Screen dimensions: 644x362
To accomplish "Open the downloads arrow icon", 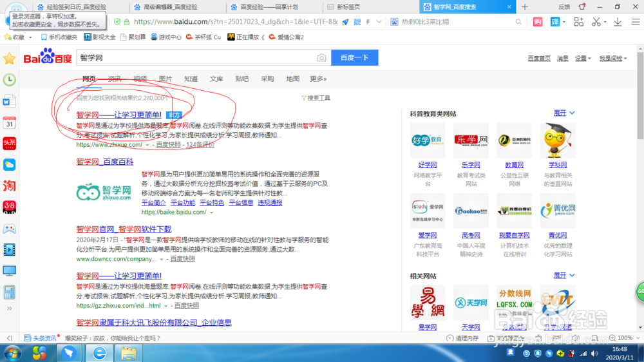I will click(x=618, y=22).
